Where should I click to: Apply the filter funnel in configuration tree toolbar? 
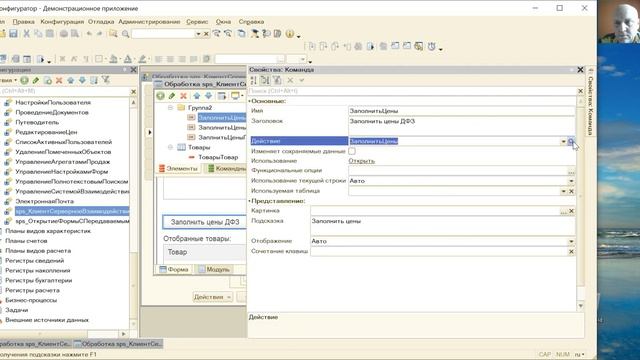click(x=106, y=80)
